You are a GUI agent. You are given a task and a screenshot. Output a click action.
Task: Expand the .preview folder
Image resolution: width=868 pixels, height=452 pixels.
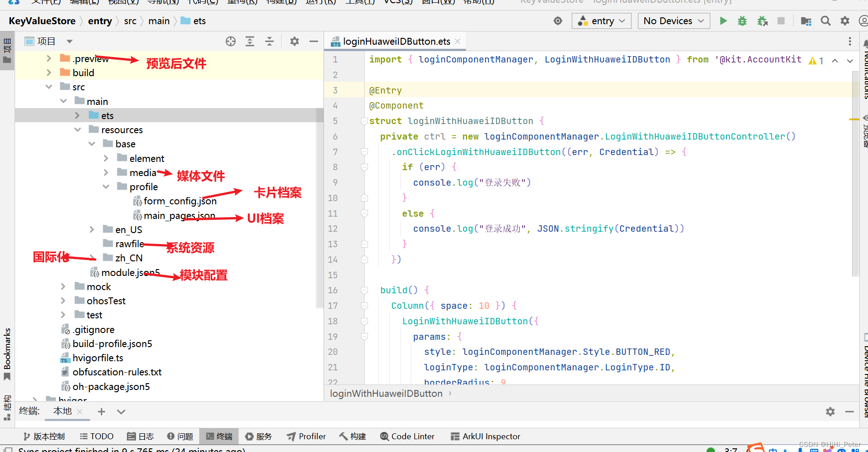(49, 58)
